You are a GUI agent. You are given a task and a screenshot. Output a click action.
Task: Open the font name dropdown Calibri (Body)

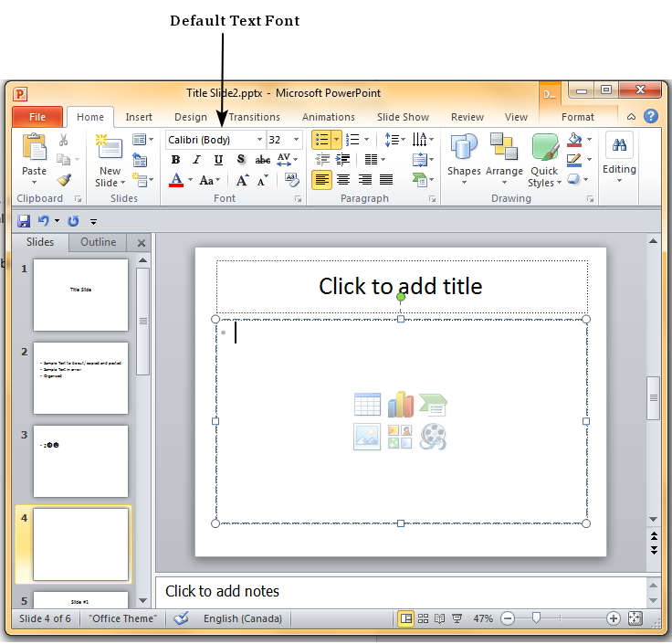259,140
